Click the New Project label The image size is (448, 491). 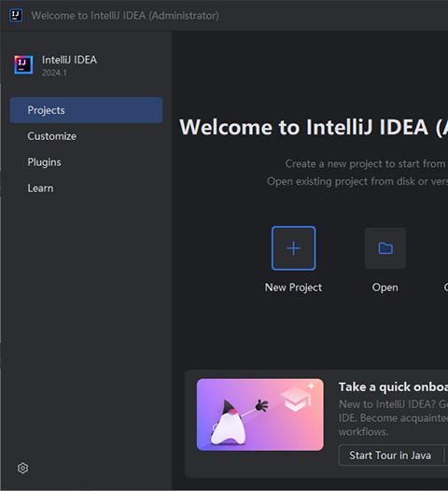(293, 288)
